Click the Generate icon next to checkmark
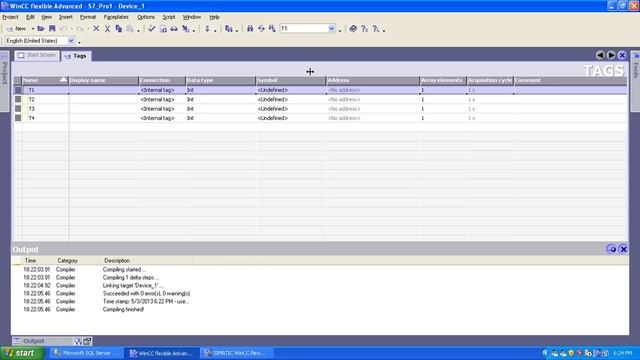 tap(163, 29)
